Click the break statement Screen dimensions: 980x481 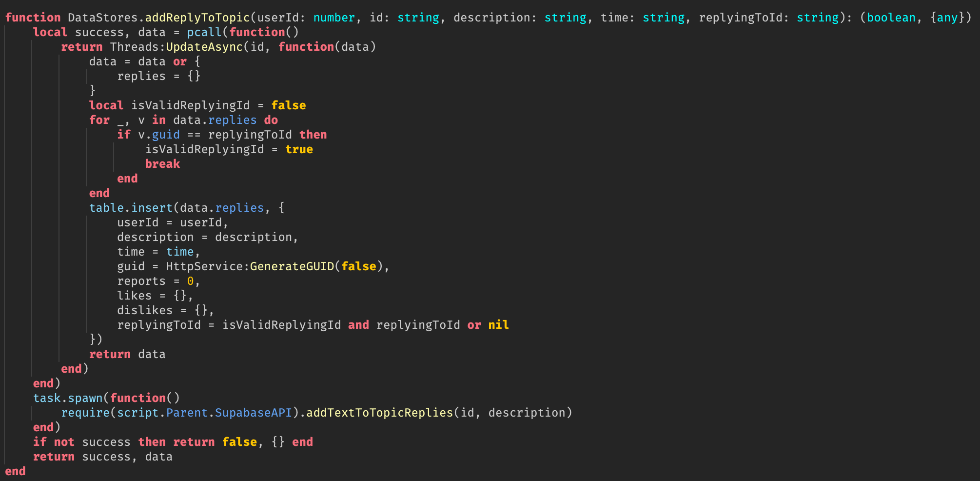[x=162, y=164]
